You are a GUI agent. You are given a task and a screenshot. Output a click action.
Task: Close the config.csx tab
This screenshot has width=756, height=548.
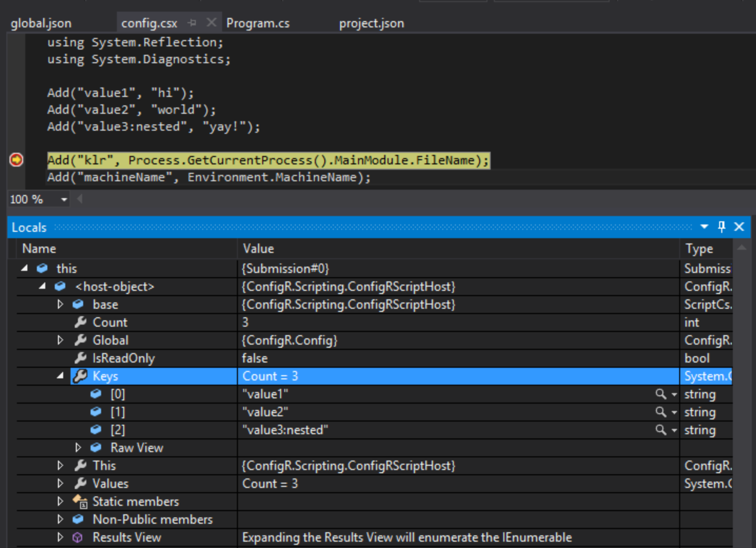211,22
